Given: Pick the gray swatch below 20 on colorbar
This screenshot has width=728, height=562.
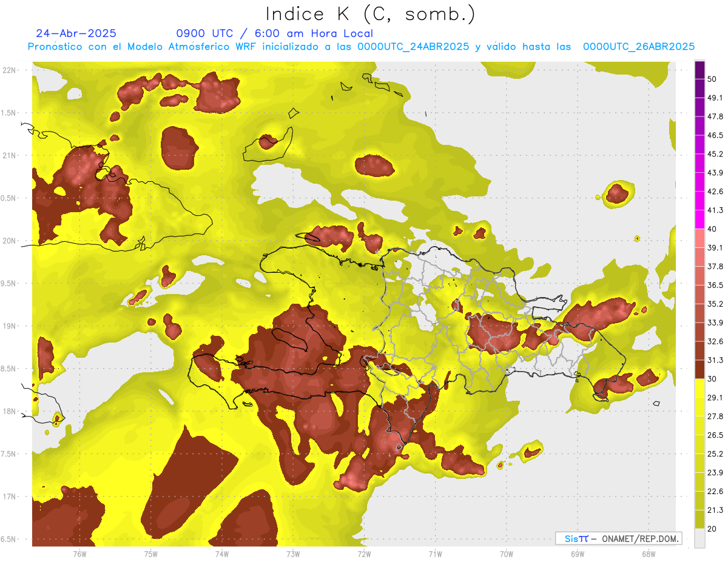Looking at the screenshot, I should (699, 538).
